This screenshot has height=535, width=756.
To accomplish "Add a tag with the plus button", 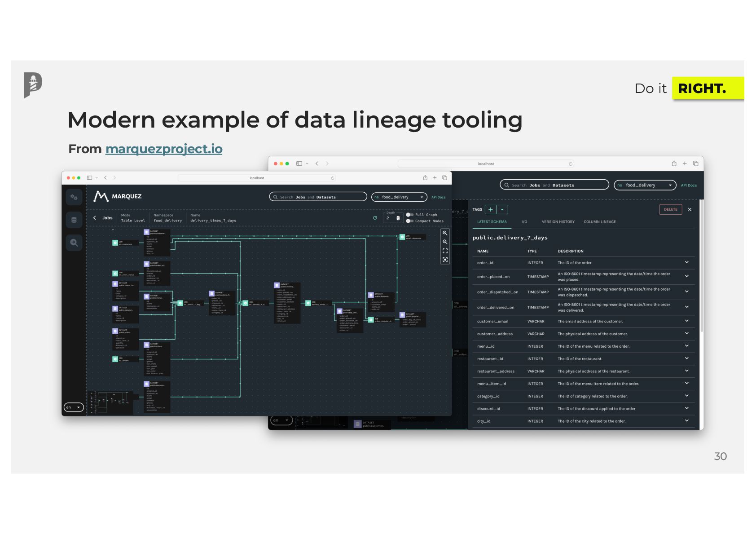I will (x=491, y=209).
